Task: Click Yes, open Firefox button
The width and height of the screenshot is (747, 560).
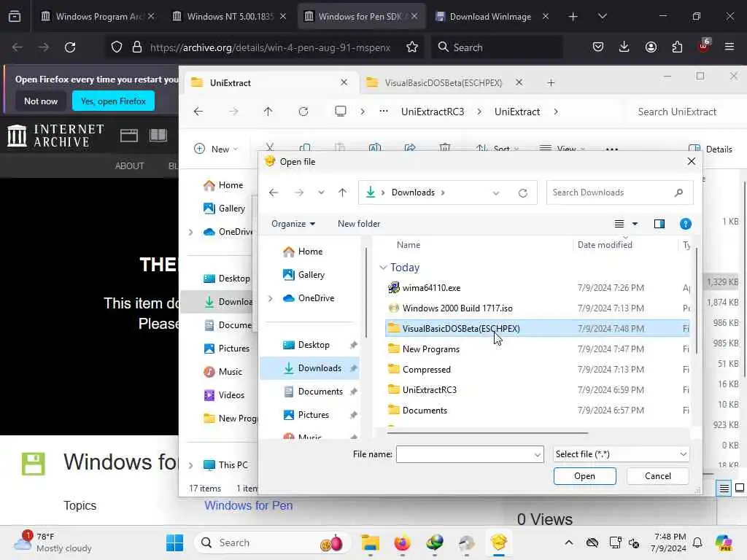Action: (x=113, y=101)
